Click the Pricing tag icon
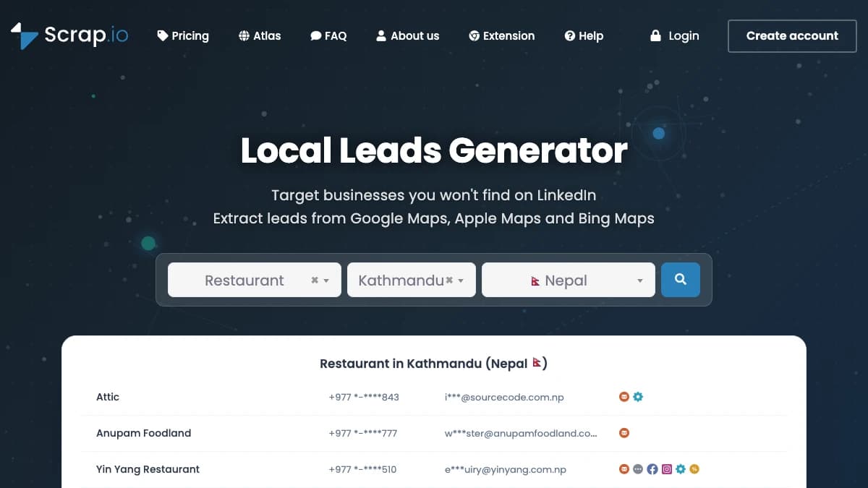 (x=163, y=35)
